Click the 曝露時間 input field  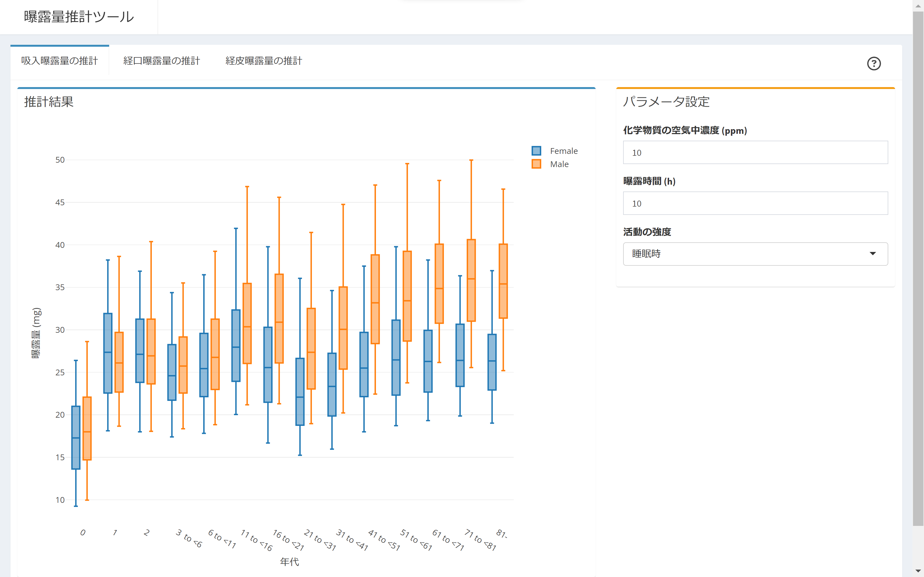click(x=756, y=203)
